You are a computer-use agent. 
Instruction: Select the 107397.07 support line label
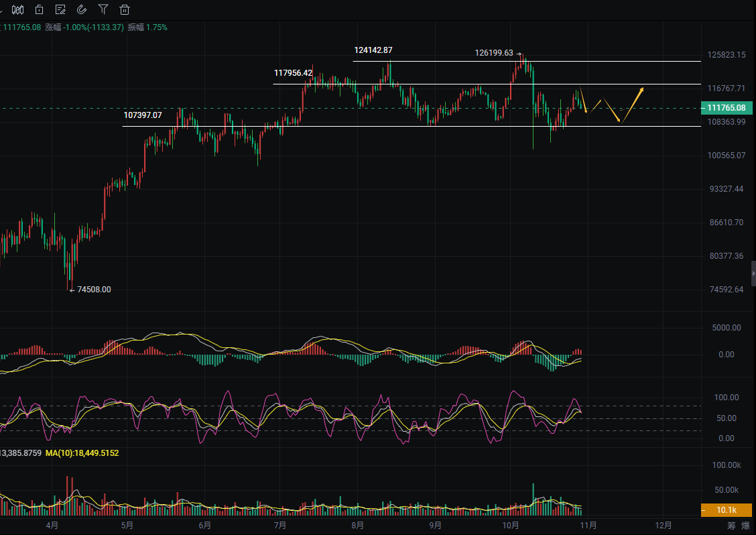tap(143, 115)
